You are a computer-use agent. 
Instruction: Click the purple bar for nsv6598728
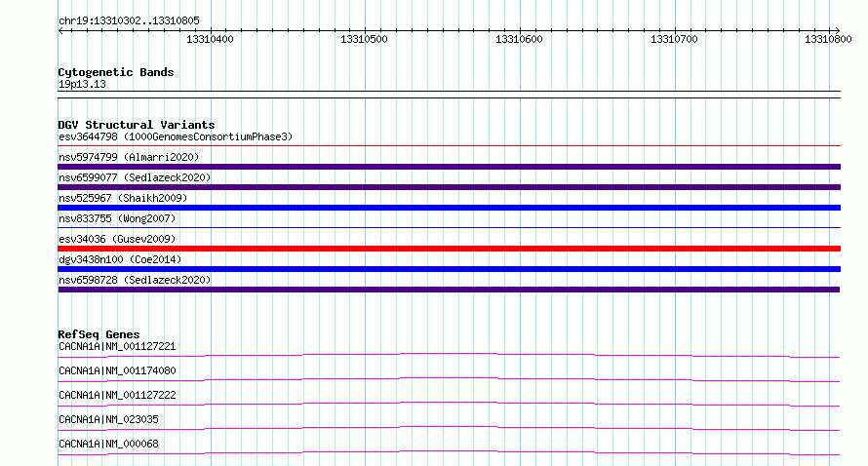coord(449,290)
